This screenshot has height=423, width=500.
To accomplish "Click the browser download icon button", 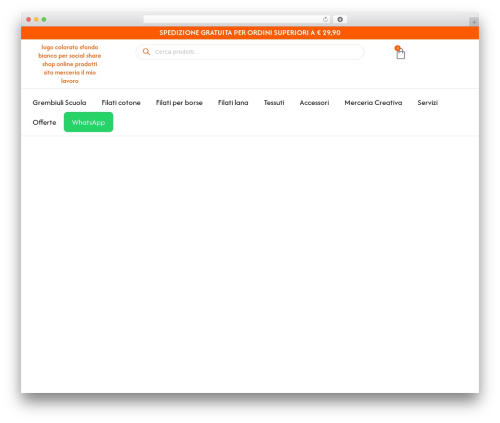I will [340, 20].
